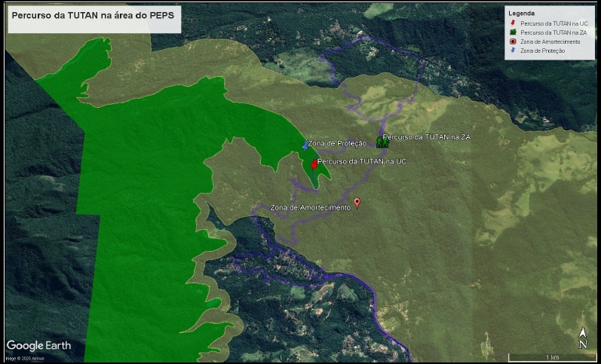Select the green hikers marker on the map
Screen dimensions: 601x364
click(x=382, y=142)
